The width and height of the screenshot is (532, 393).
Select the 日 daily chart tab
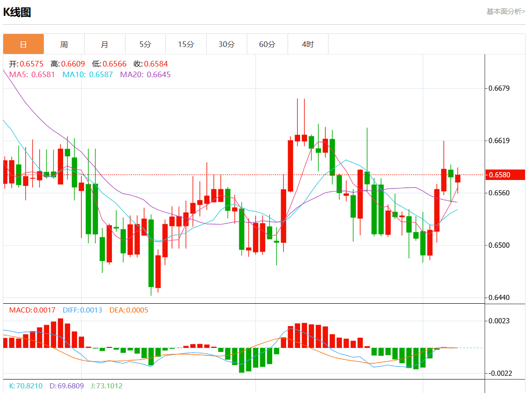pos(23,44)
